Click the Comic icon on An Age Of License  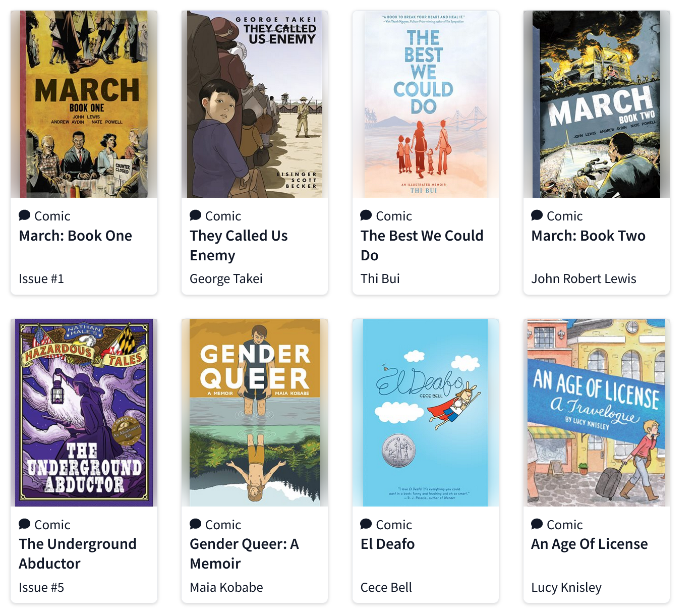click(x=537, y=524)
